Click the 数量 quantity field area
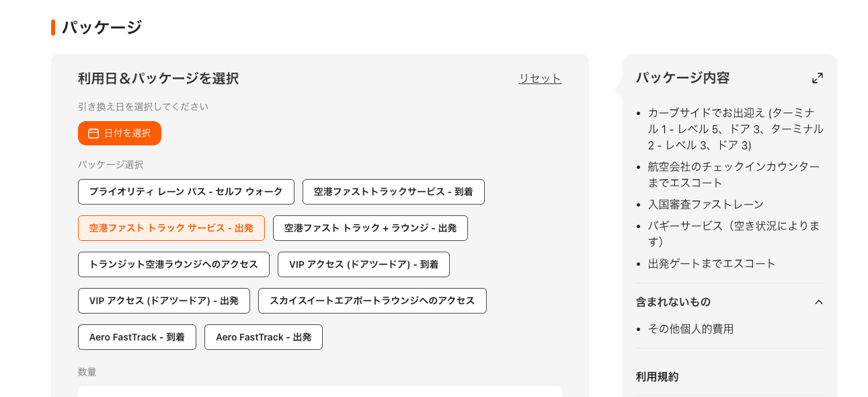 click(x=320, y=391)
